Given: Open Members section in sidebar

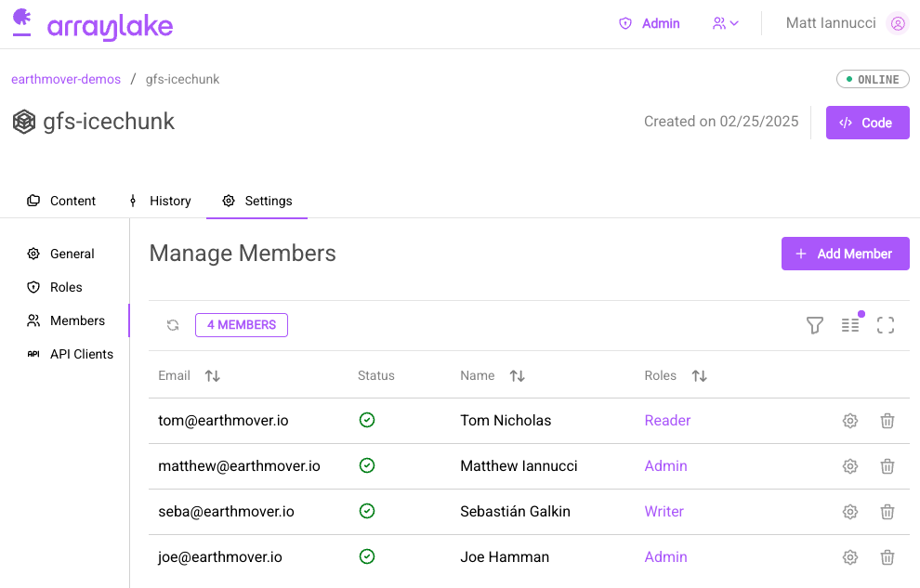Looking at the screenshot, I should click(66, 320).
